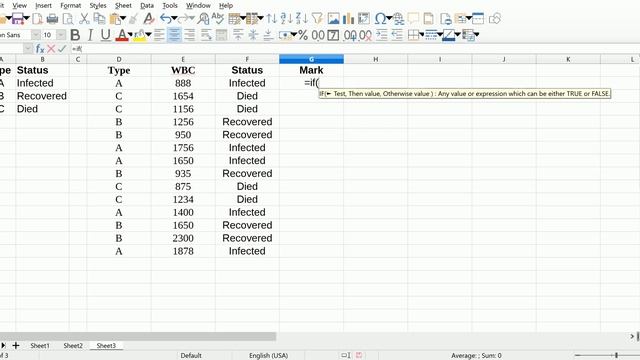Set Align Right
Screen dimensions: 640x360
click(189, 35)
